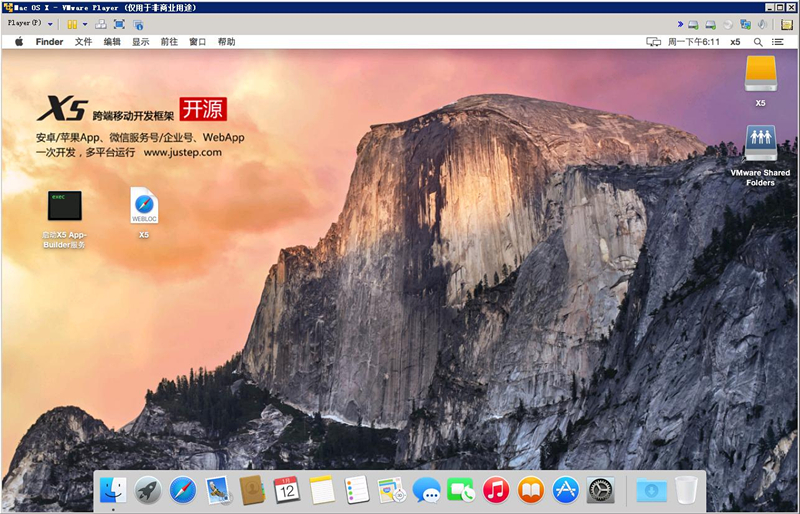Click the Send Ctrl+Alt+Del toolbar icon
The image size is (800, 514).
(101, 24)
